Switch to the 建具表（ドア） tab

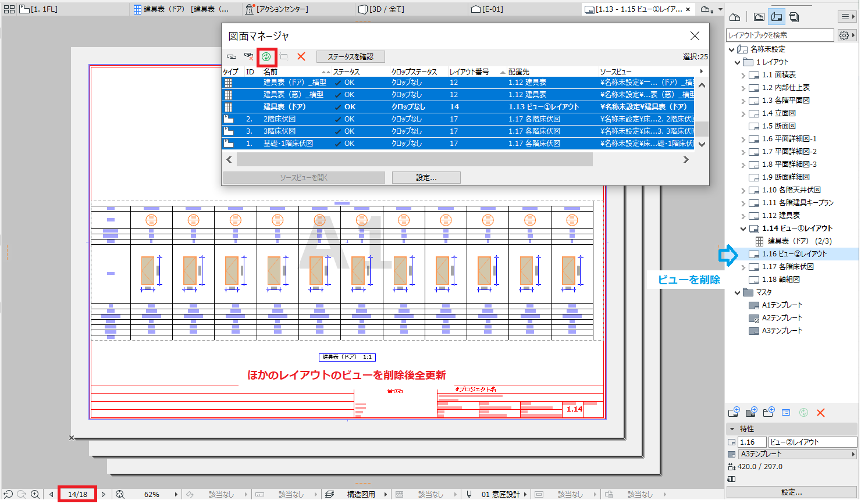(x=186, y=9)
